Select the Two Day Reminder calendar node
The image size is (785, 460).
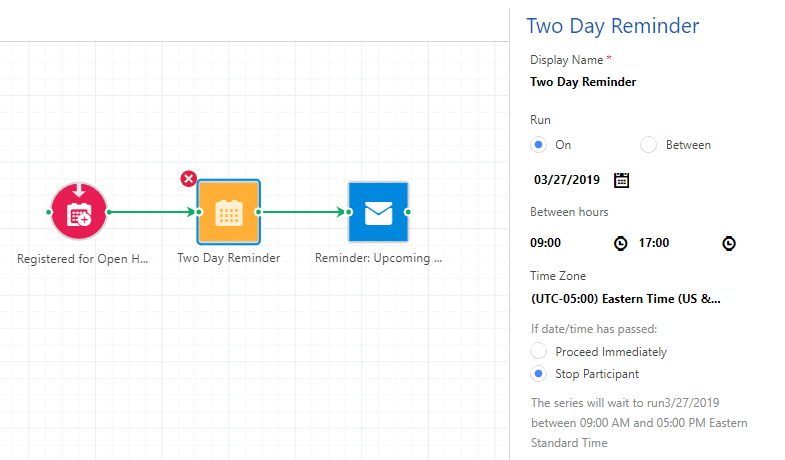[229, 212]
